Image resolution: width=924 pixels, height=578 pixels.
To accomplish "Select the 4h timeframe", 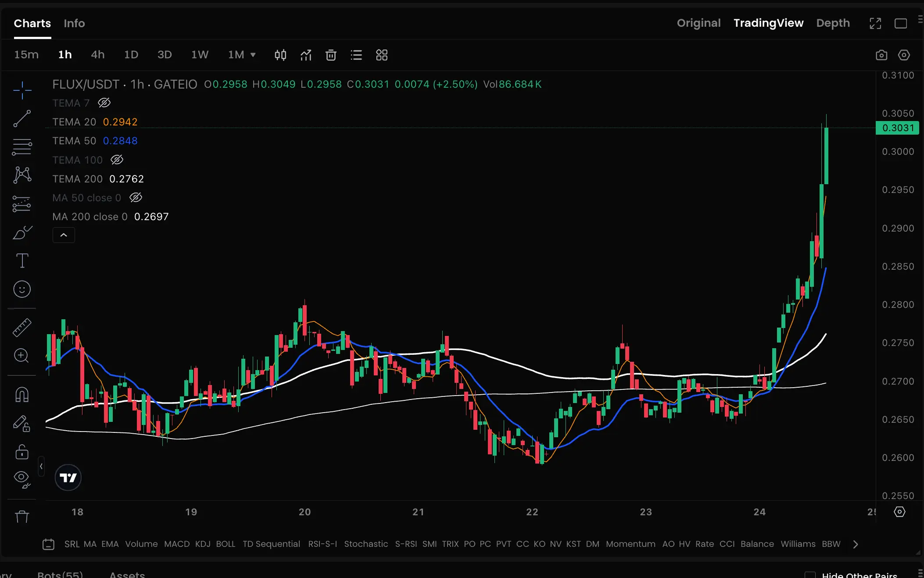I will tap(97, 54).
